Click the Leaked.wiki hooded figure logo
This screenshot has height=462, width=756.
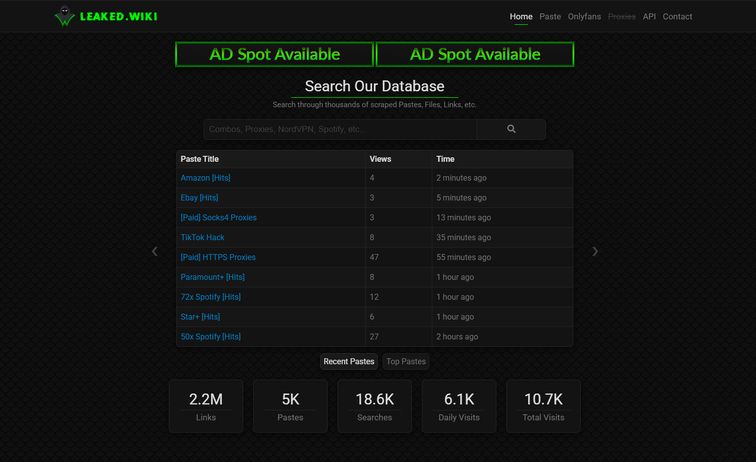pyautogui.click(x=65, y=16)
